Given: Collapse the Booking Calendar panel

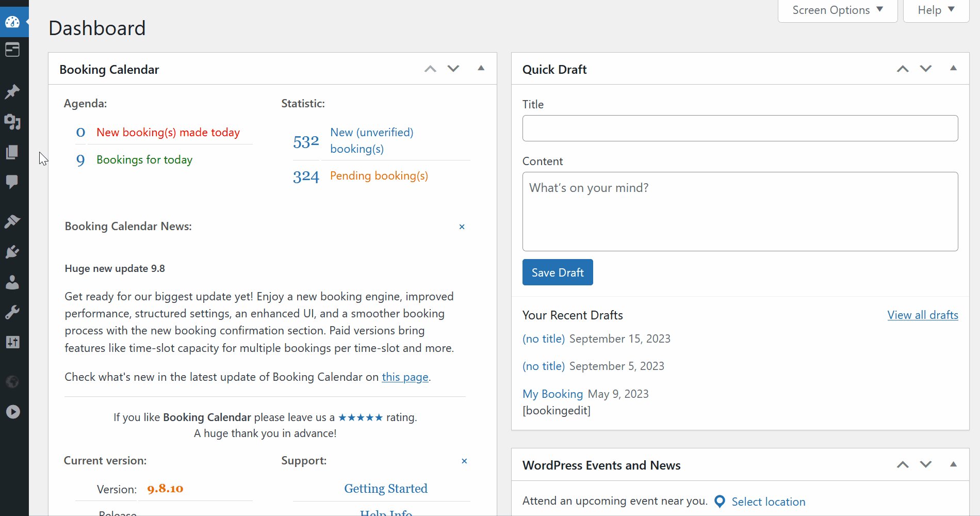Looking at the screenshot, I should tap(481, 68).
